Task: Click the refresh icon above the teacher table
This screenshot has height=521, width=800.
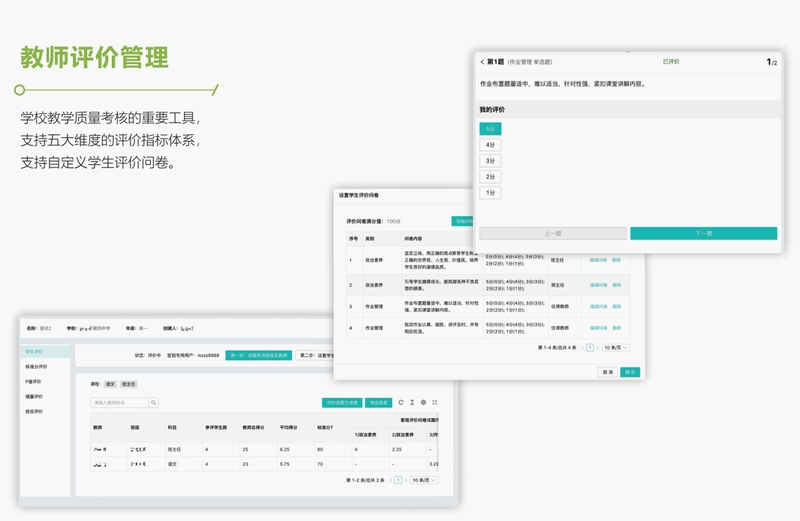Action: click(401, 402)
